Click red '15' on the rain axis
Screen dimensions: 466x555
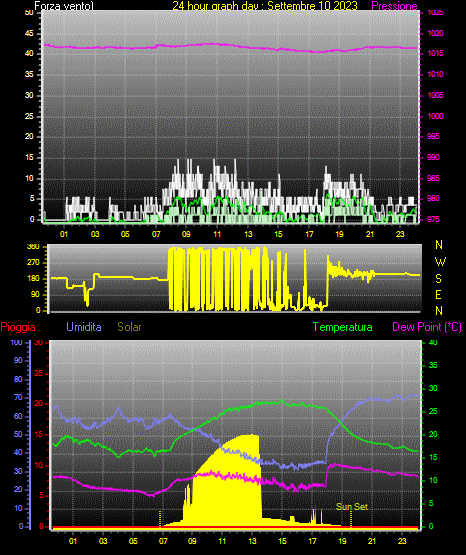38,434
